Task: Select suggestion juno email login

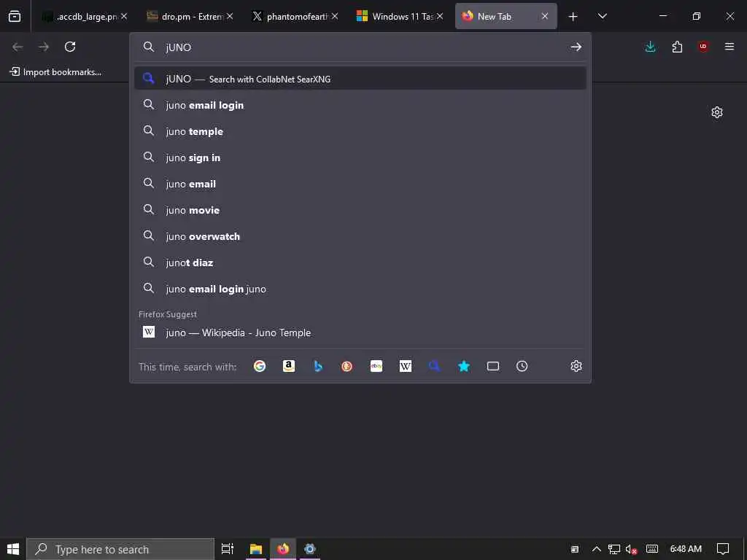Action: coord(360,105)
